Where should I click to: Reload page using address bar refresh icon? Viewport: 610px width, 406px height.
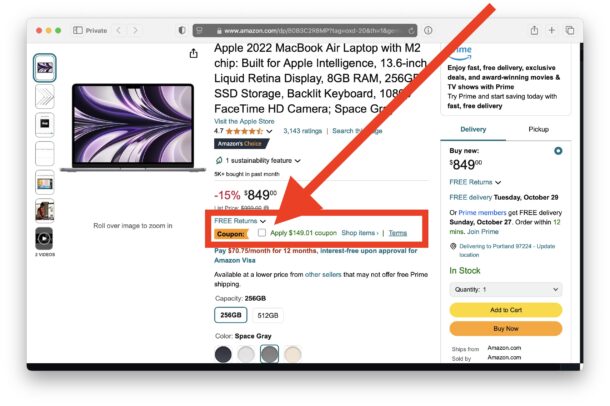click(x=411, y=31)
